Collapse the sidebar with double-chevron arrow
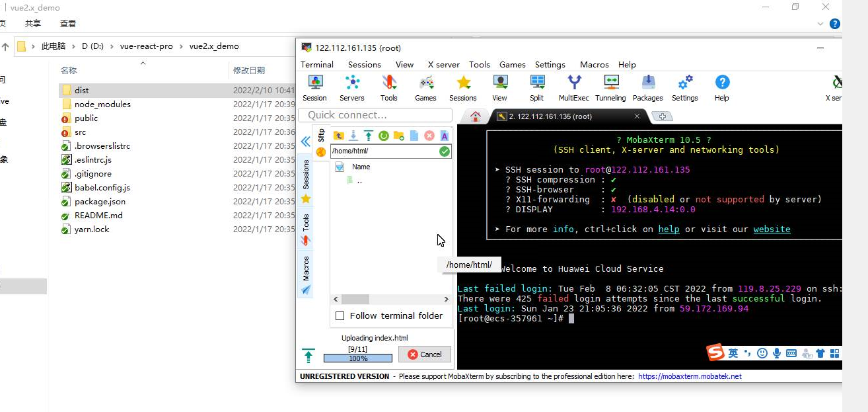This screenshot has width=868, height=412. pos(305,142)
